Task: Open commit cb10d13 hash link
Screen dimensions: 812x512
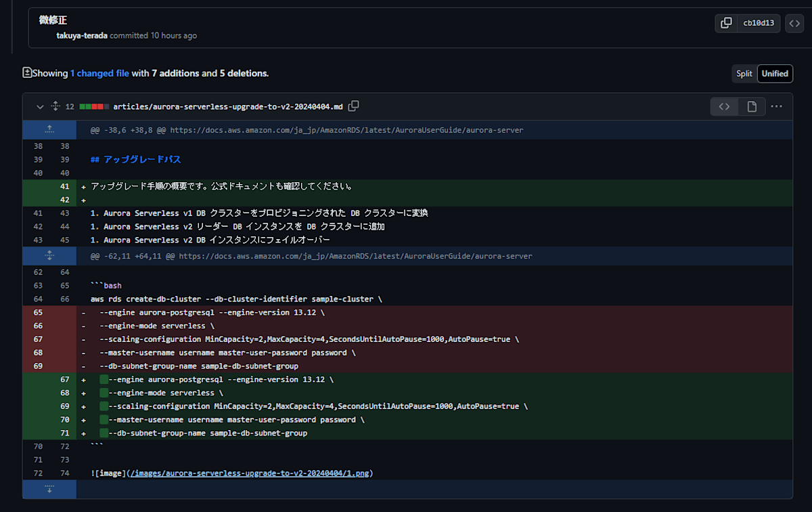Action: (759, 23)
